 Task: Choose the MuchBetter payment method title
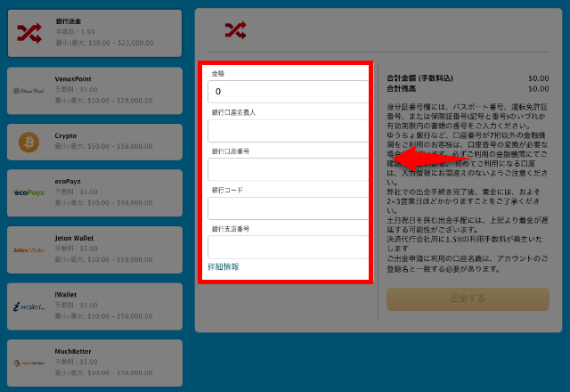[74, 353]
